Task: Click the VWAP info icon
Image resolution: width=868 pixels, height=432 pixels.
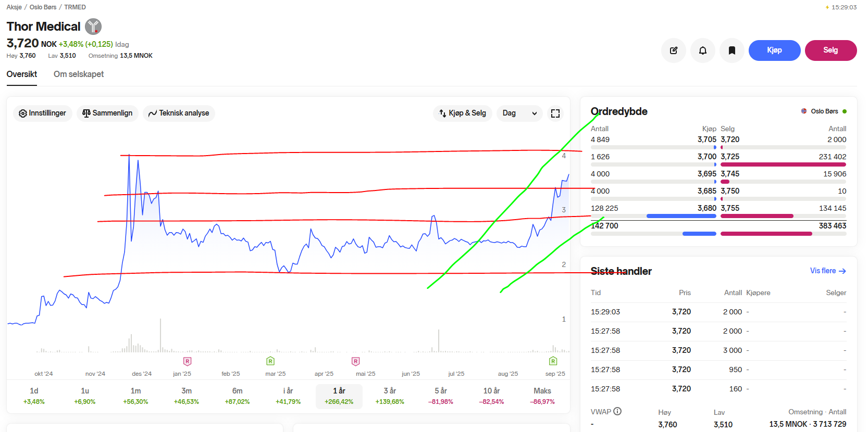Action: (617, 411)
